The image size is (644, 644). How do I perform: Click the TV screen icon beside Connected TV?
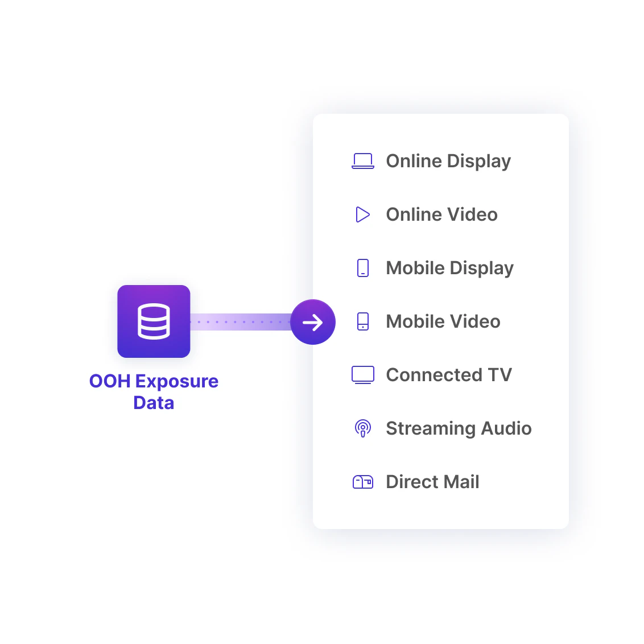[363, 375]
